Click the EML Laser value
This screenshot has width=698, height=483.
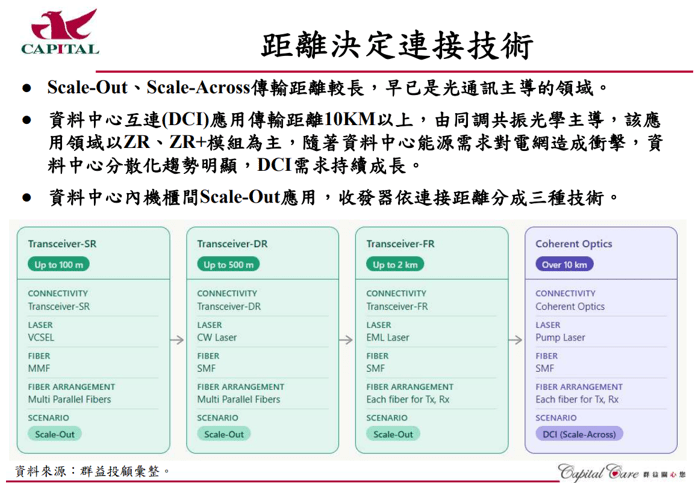tap(388, 337)
